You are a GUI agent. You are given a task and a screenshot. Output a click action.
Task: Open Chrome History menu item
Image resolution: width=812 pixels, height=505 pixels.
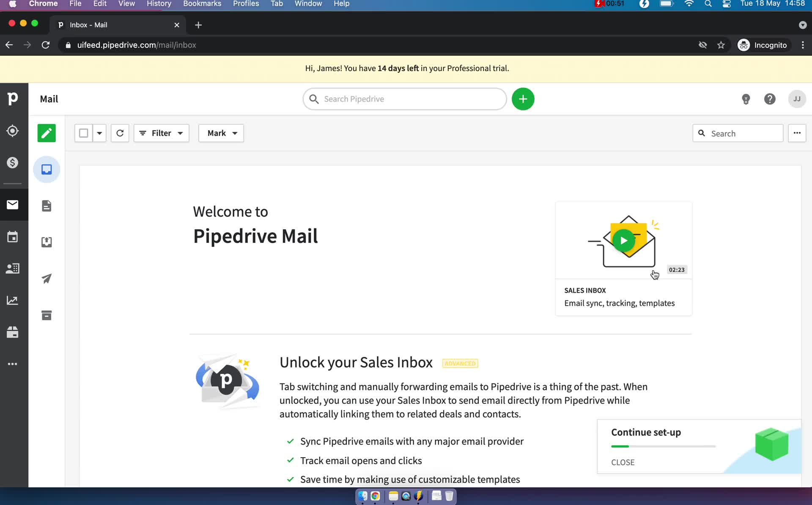158,4
